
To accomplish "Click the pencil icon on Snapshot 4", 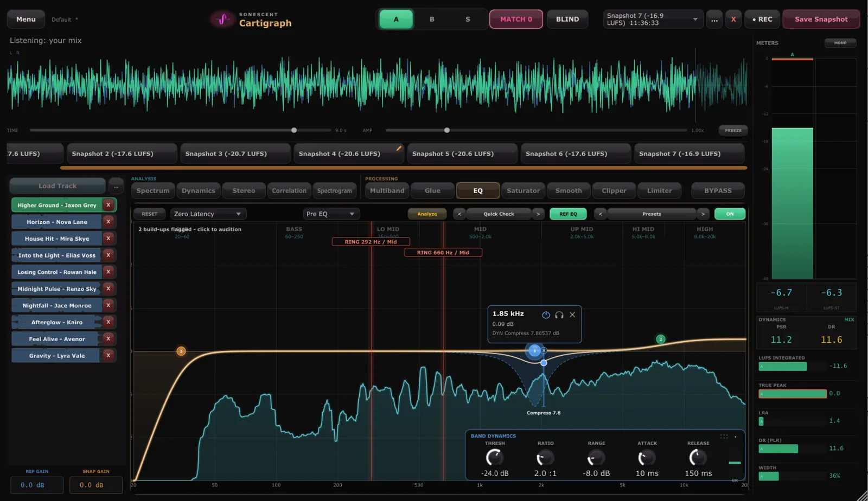I will [399, 148].
